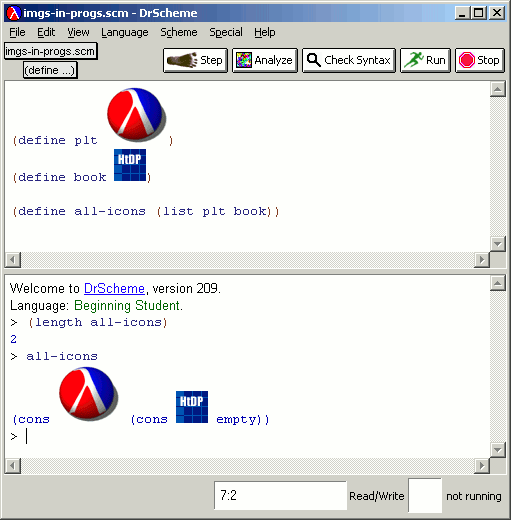Viewport: 511px width, 520px height.
Task: Click the '(define plt' text in definitions
Action: click(55, 140)
